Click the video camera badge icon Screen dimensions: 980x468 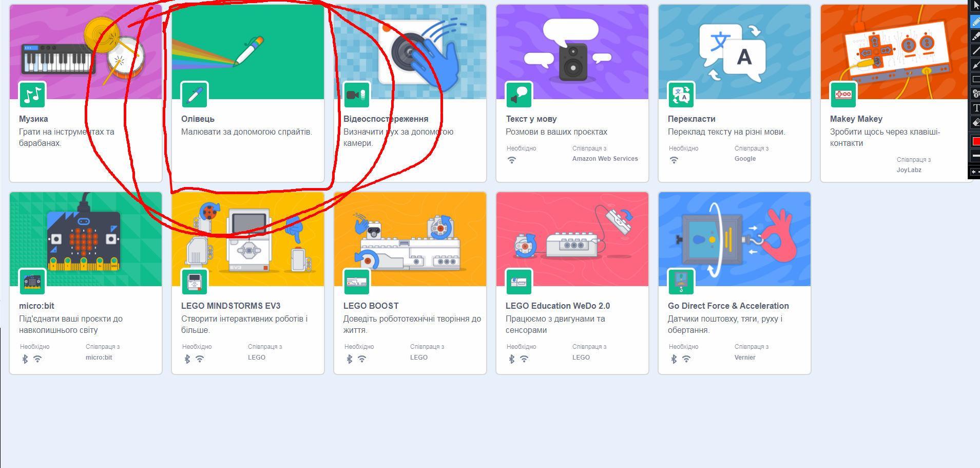357,95
